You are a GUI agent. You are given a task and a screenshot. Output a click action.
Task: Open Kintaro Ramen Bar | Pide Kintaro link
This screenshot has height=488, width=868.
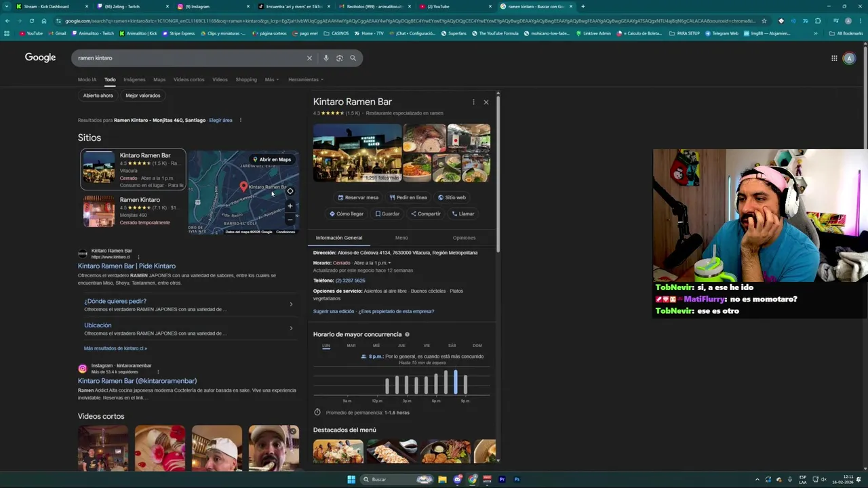click(x=127, y=266)
